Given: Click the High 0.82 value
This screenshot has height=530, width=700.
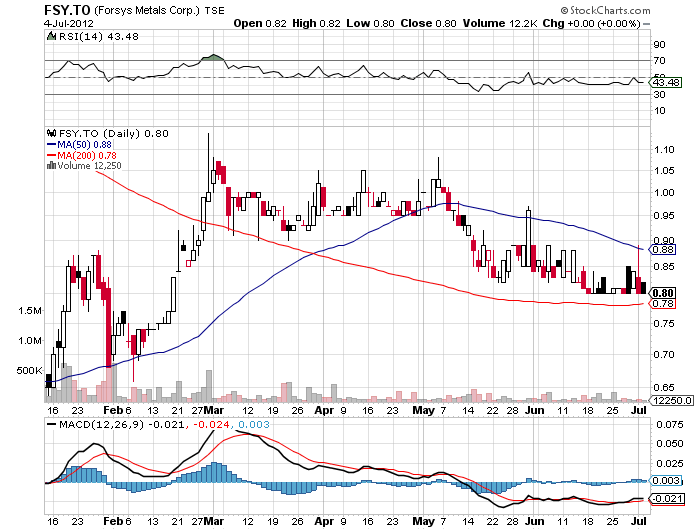Looking at the screenshot, I should (316, 23).
